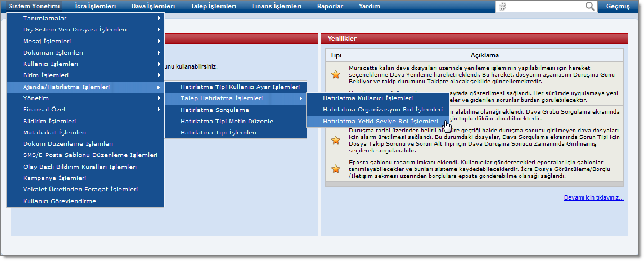The width and height of the screenshot is (644, 261).
Task: Select Mutabakat İşlemleri menu entry
Action: pyautogui.click(x=85, y=132)
